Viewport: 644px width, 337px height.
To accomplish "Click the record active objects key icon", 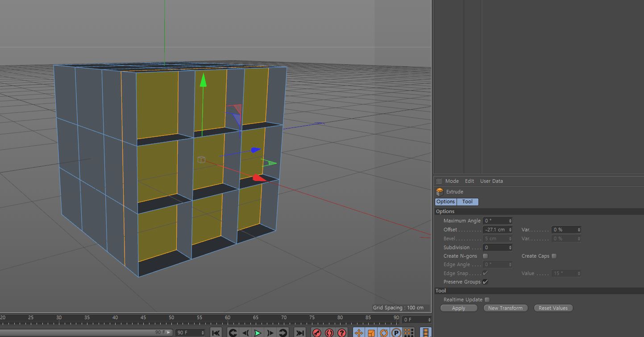I will click(x=316, y=333).
